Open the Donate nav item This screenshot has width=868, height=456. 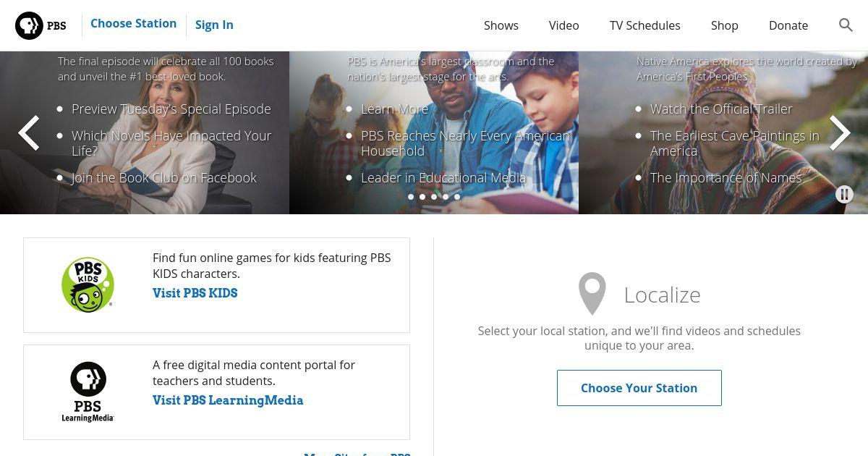tap(788, 25)
